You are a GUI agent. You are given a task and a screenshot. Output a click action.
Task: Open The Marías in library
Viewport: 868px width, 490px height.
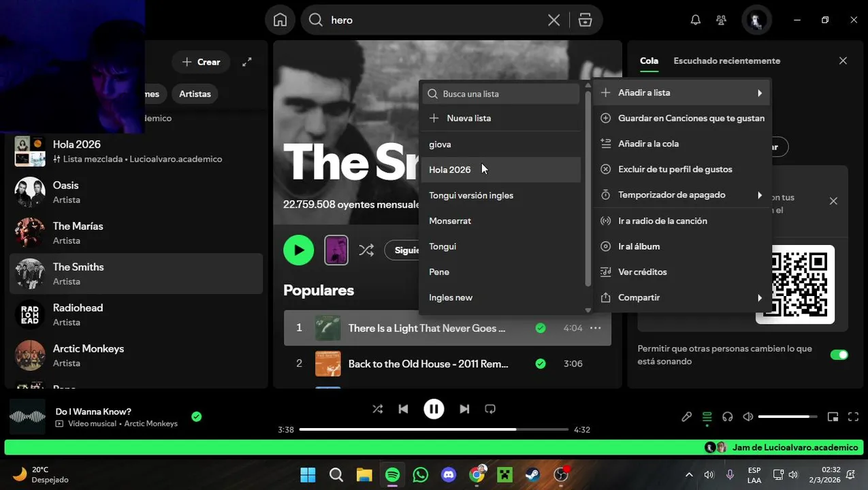pos(136,233)
